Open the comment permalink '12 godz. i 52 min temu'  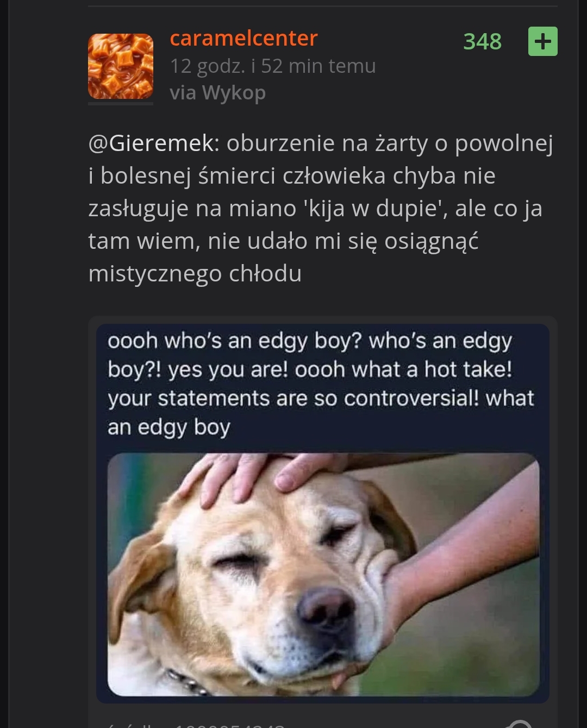click(273, 66)
